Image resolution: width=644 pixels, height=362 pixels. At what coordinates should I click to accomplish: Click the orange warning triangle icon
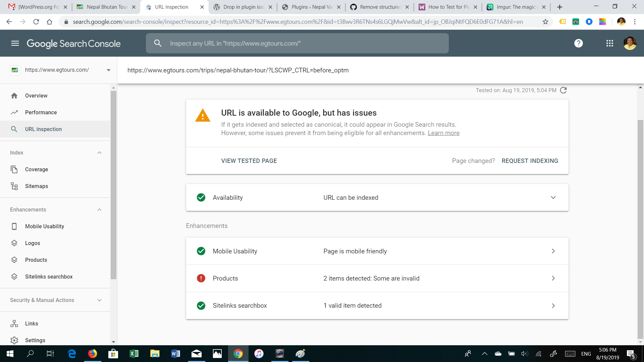tap(203, 115)
